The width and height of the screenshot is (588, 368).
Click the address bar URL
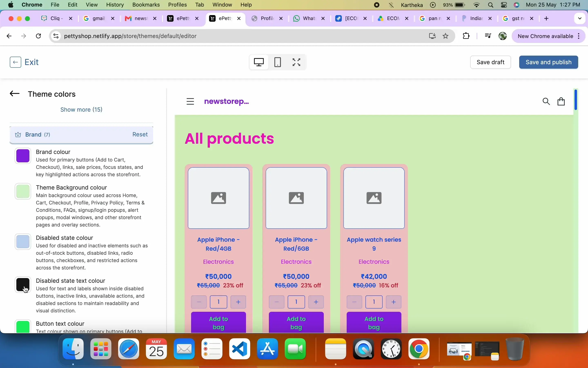click(130, 36)
